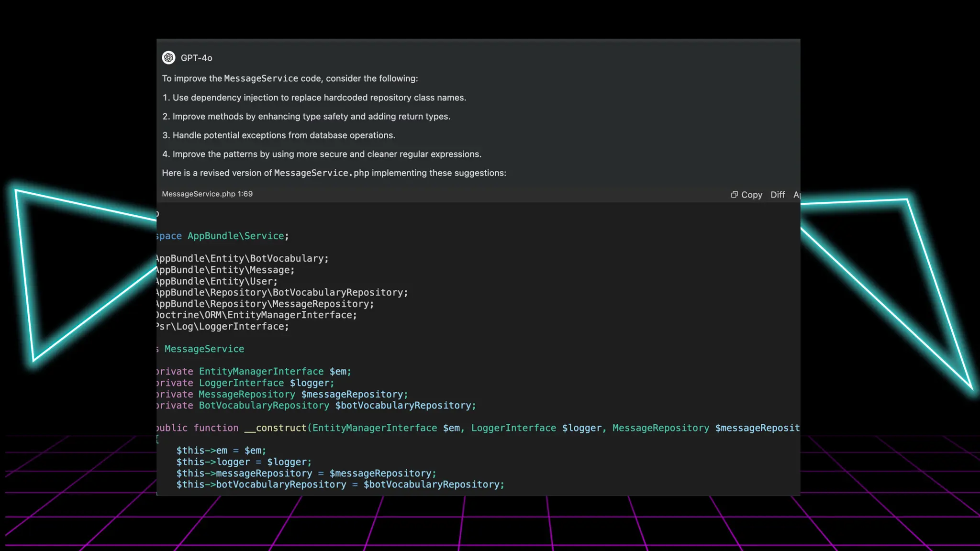
Task: Click the MessageService.php 1:69 file label
Action: tap(207, 194)
